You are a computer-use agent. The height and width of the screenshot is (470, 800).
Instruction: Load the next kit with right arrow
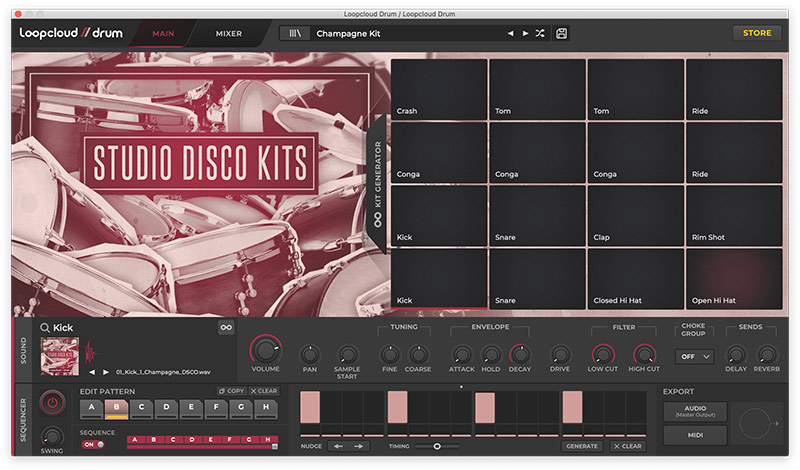(x=525, y=33)
